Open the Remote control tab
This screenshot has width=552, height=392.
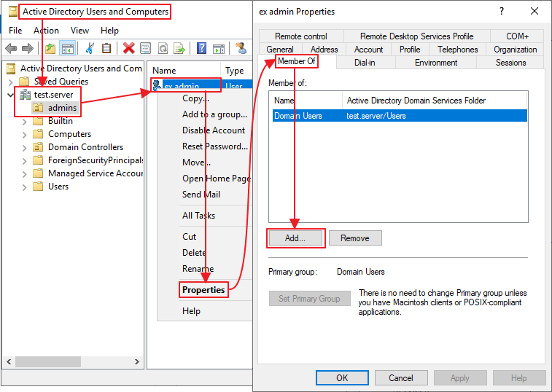click(x=301, y=36)
